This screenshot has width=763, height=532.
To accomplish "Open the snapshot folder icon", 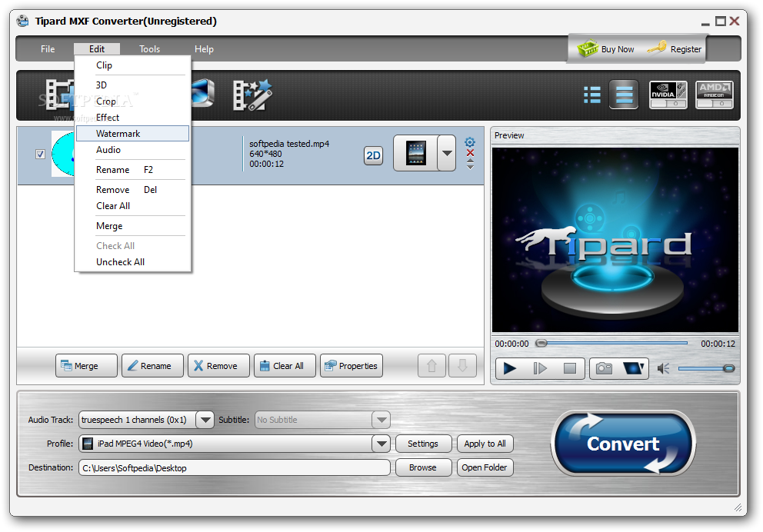I will click(x=634, y=368).
